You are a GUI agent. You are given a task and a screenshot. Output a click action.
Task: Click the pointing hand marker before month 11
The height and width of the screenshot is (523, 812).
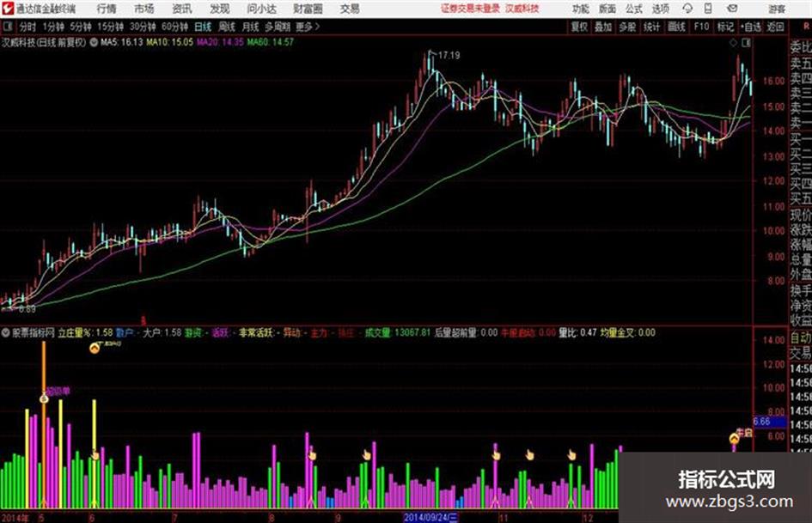pyautogui.click(x=496, y=454)
